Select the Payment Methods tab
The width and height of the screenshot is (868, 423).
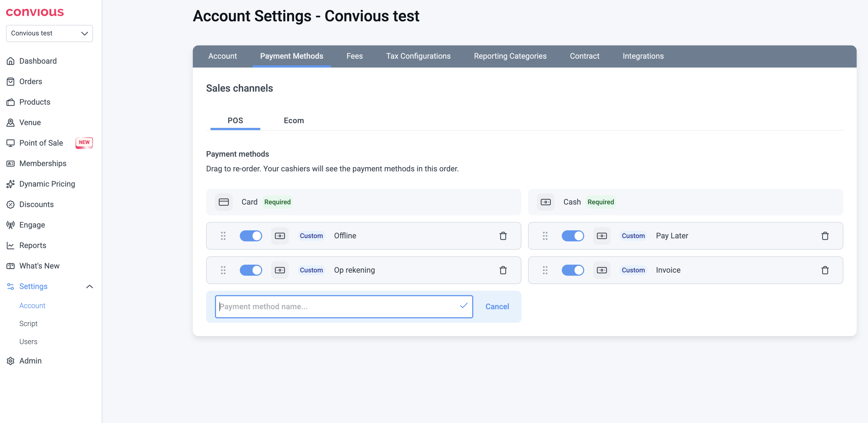pyautogui.click(x=292, y=56)
